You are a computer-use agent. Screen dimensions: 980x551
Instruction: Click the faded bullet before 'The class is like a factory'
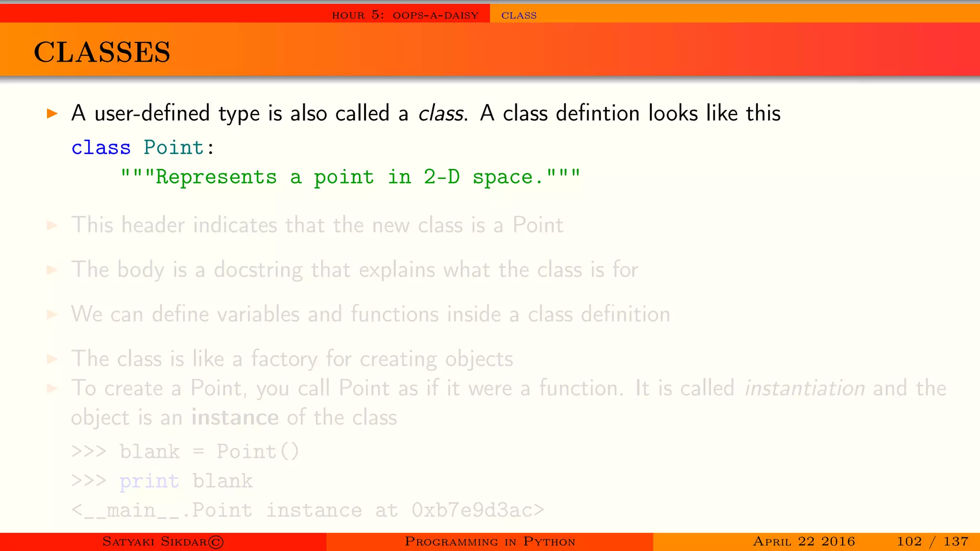coord(52,359)
